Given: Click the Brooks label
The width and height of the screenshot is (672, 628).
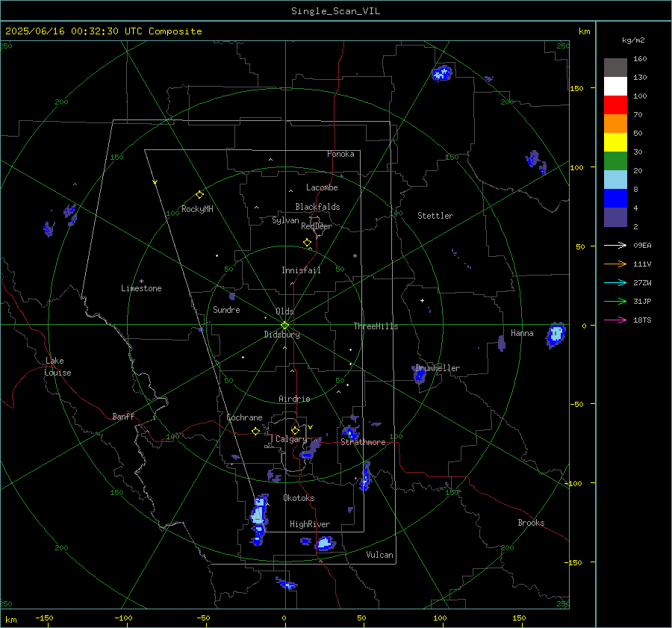Looking at the screenshot, I should tap(531, 523).
